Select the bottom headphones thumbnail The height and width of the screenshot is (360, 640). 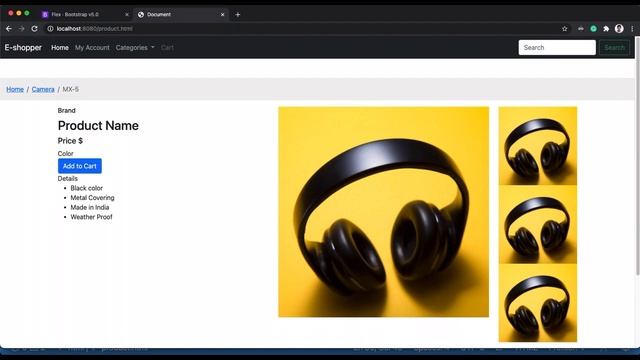[538, 303]
